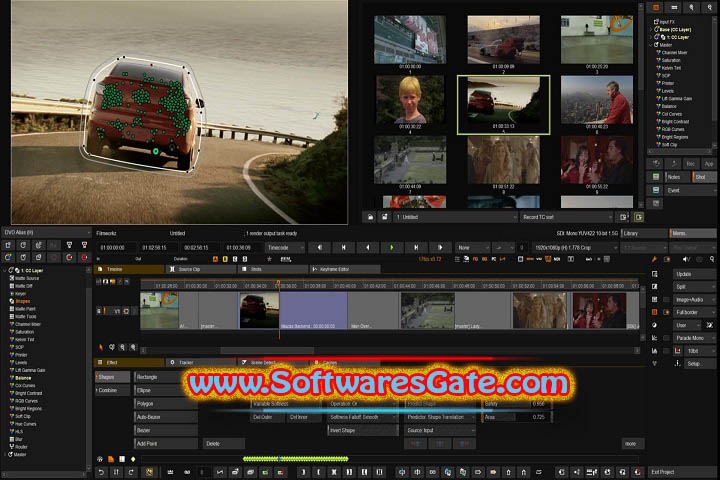Image resolution: width=720 pixels, height=480 pixels.
Task: Open the Full border dropdown
Action: [695, 312]
